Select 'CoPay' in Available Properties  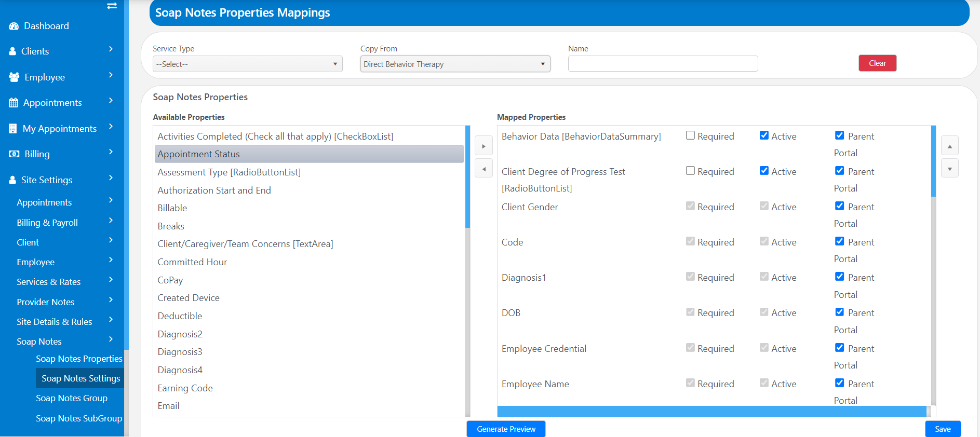click(309, 280)
